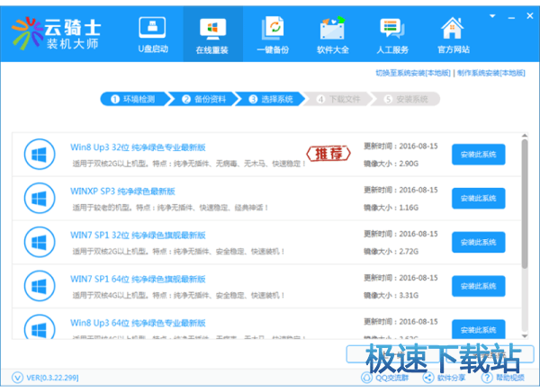Viewport: 540px width, 392px height.
Task: Open the U盘启动 tool
Action: tap(153, 34)
